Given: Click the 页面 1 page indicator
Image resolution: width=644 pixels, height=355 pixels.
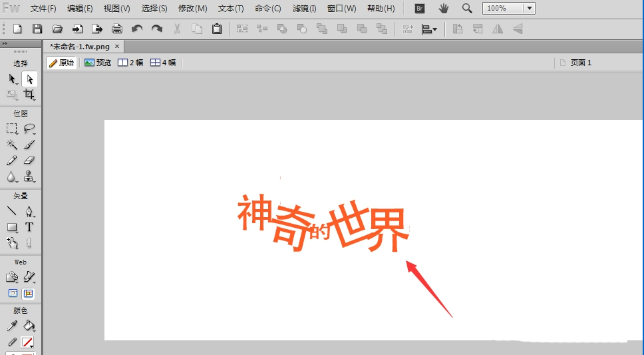Looking at the screenshot, I should click(x=576, y=63).
